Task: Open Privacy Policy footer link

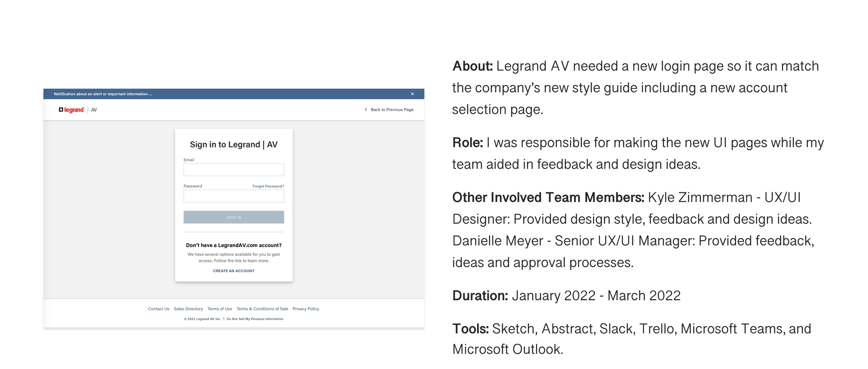Action: coord(306,309)
